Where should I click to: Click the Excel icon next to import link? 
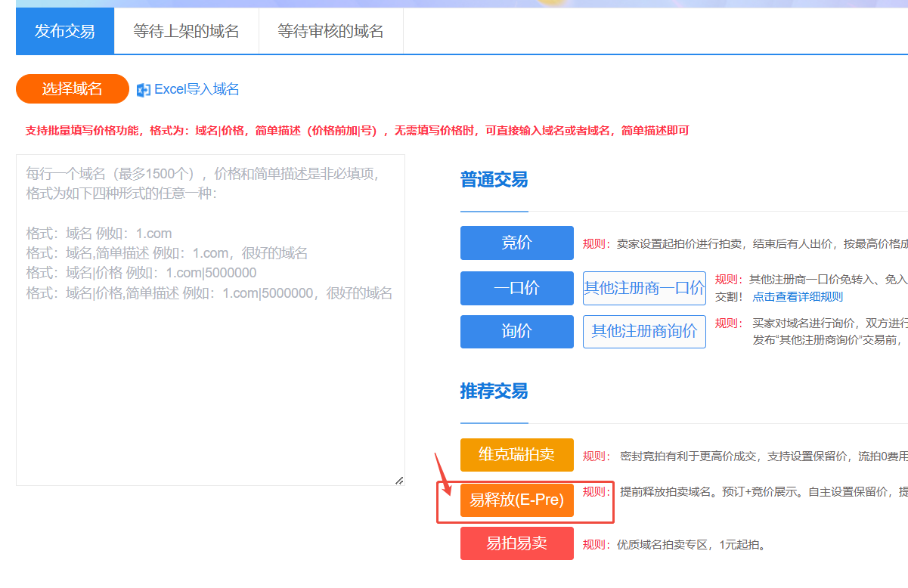[144, 90]
